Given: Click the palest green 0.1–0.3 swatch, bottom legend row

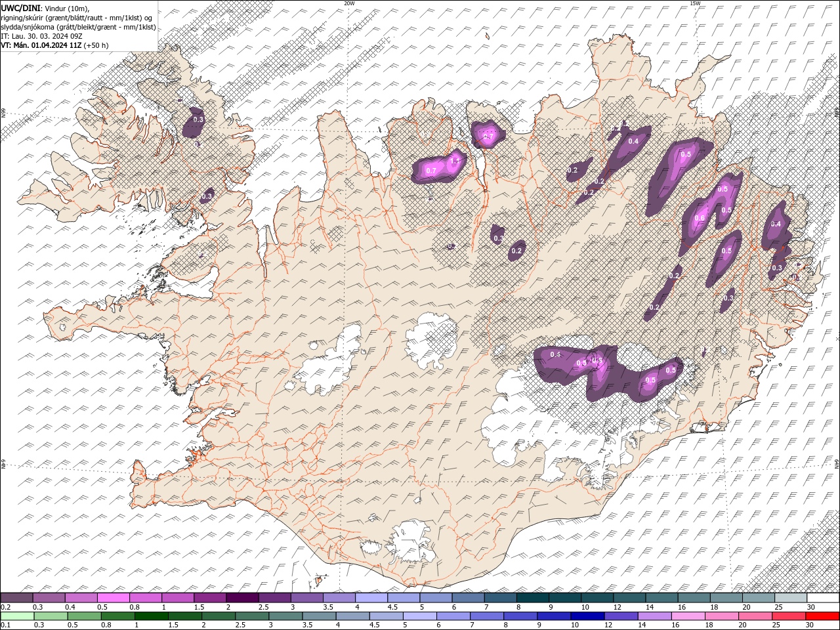Looking at the screenshot, I should pos(17,616).
